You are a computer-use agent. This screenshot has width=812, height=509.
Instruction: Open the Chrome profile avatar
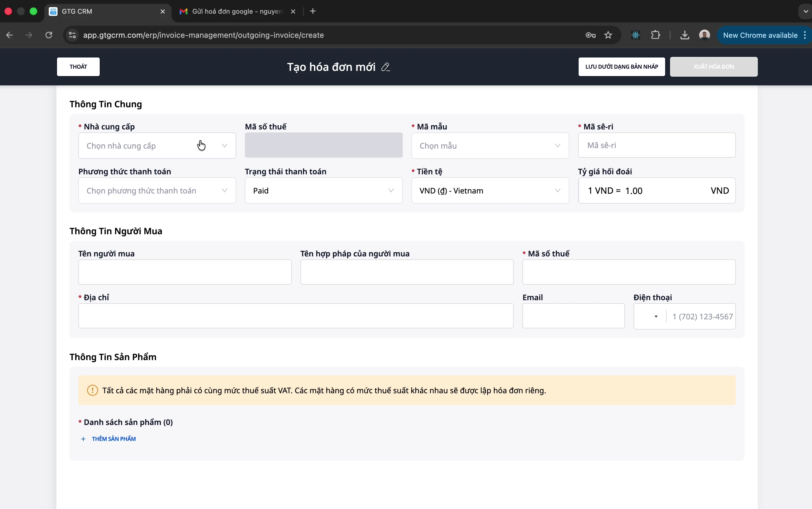705,35
